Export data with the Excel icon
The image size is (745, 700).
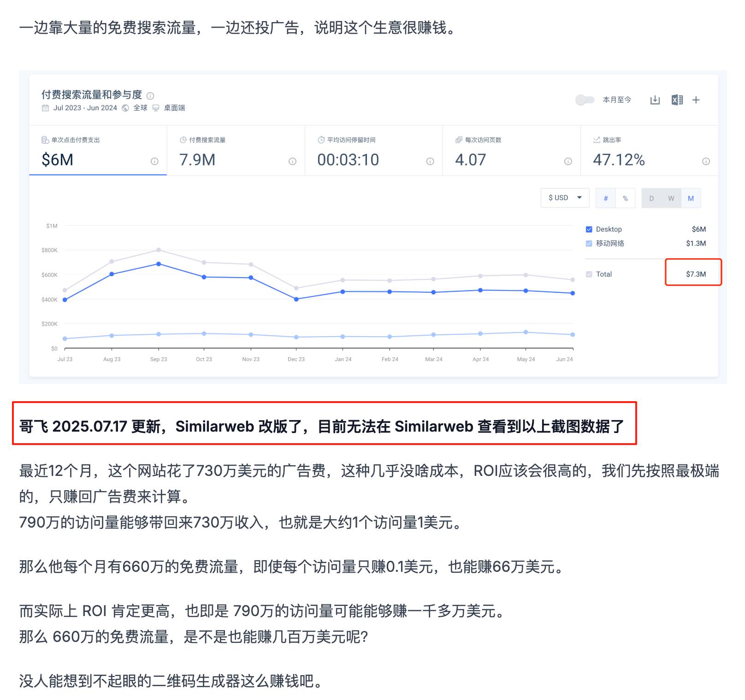[677, 100]
